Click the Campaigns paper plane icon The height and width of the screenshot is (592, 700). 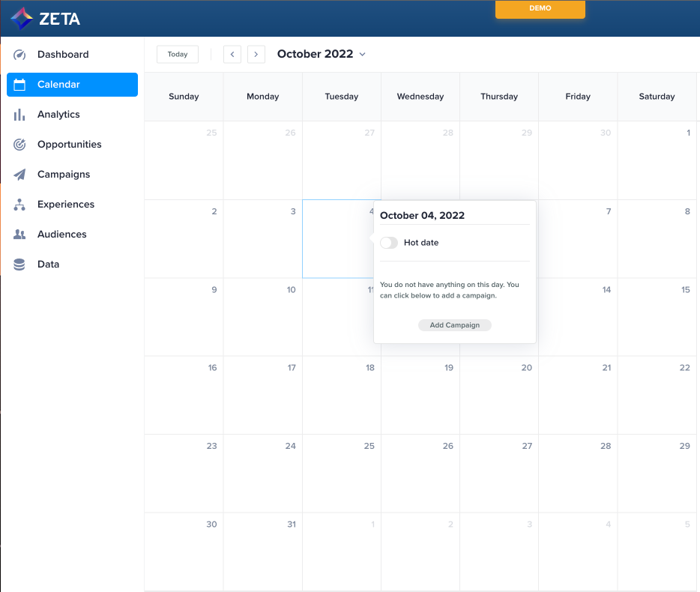click(x=19, y=175)
